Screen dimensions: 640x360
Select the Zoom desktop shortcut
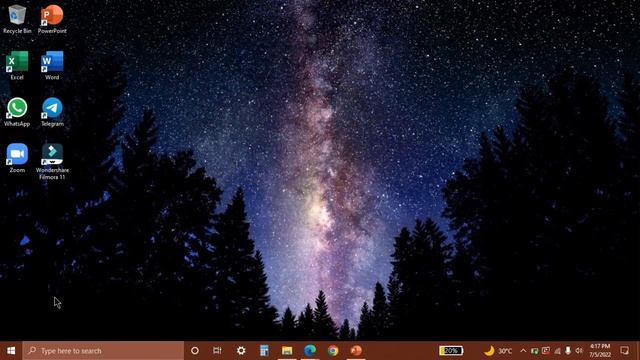17,158
